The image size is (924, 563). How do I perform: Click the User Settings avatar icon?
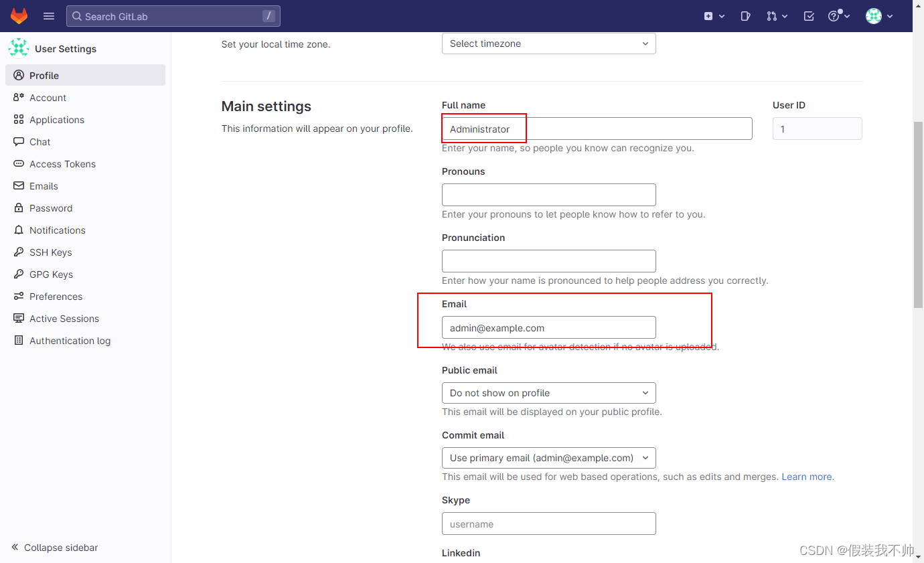point(19,48)
